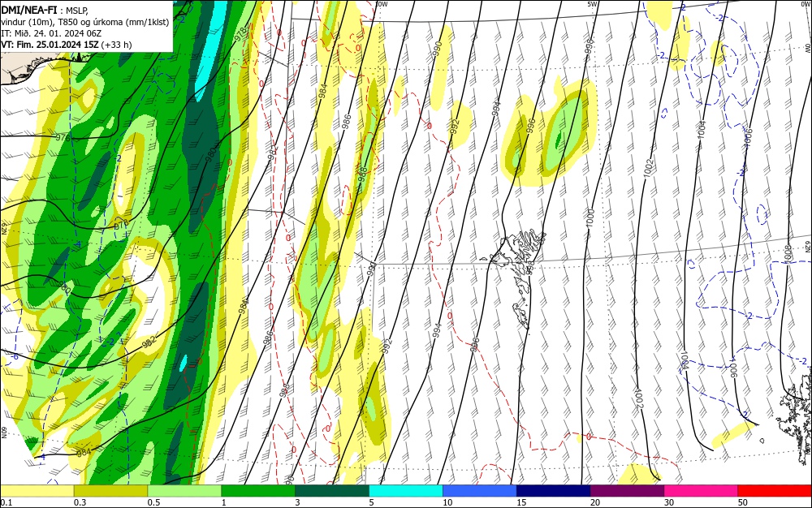Pick the blue 10–15 legend swatch
Image resolution: width=812 pixels, height=508 pixels.
coord(480,491)
